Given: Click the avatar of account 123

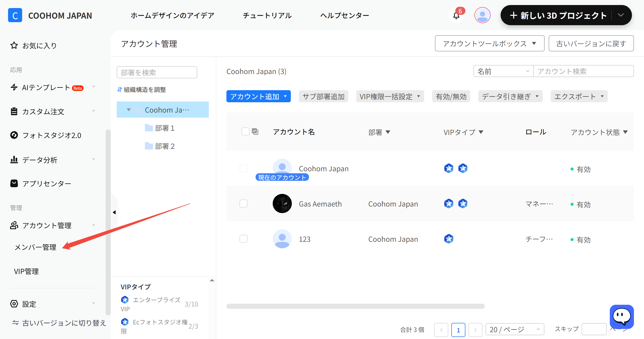Looking at the screenshot, I should 282,239.
